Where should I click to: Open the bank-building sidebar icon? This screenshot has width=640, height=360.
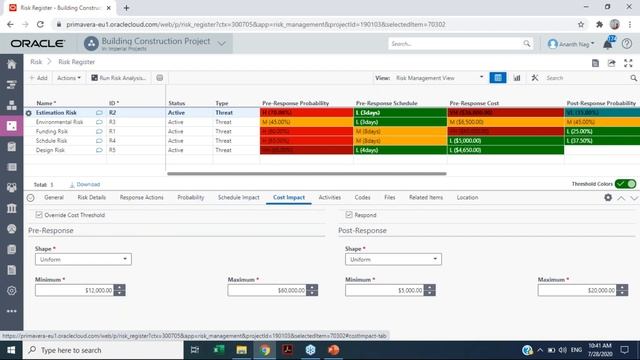tap(11, 209)
